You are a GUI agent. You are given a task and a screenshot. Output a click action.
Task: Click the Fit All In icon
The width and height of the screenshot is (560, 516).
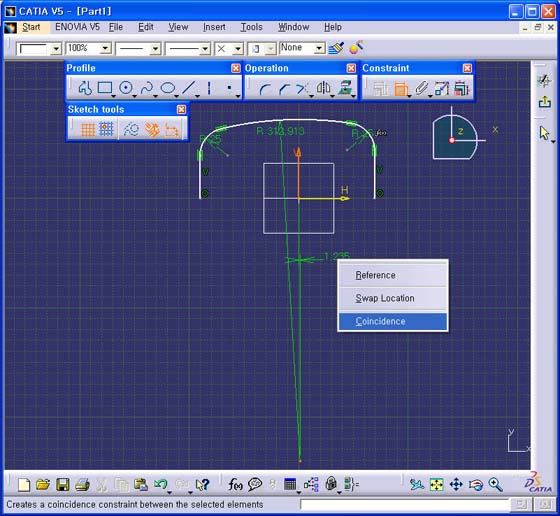click(x=436, y=485)
